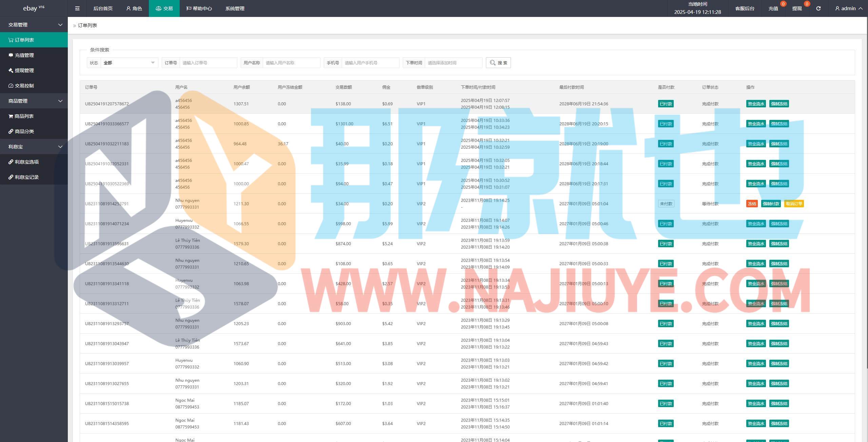Expand the admin user menu
Viewport: 868px width, 442px height.
(849, 8)
